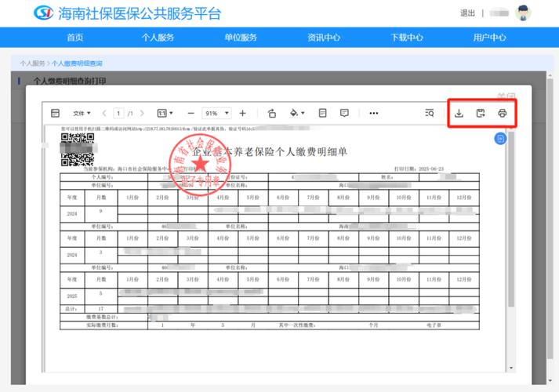Click 个人服务 in the breadcrumb

(x=32, y=64)
